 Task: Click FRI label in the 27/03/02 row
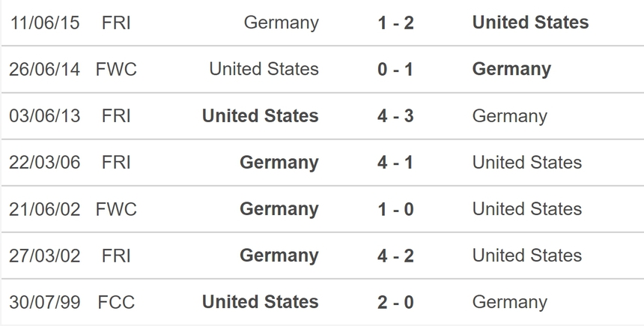(116, 256)
